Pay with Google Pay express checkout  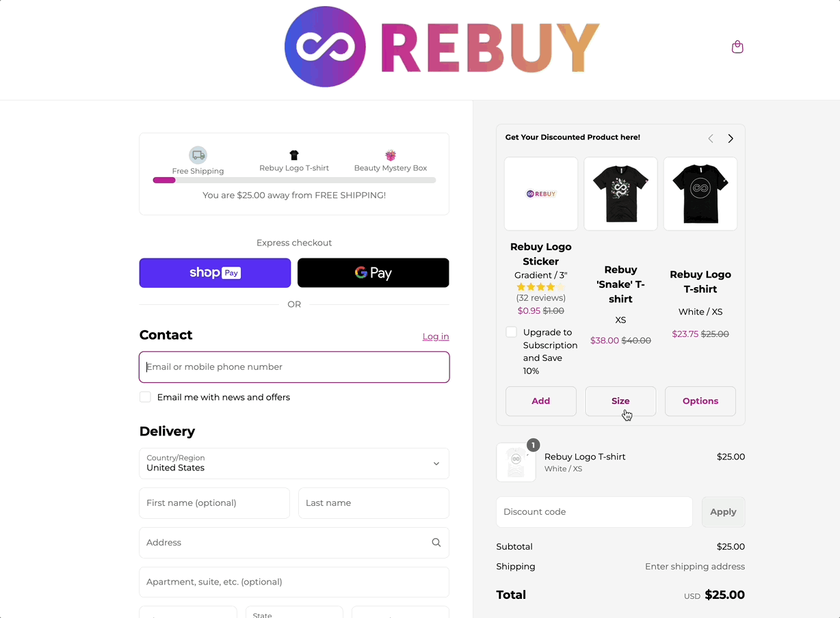tap(373, 273)
